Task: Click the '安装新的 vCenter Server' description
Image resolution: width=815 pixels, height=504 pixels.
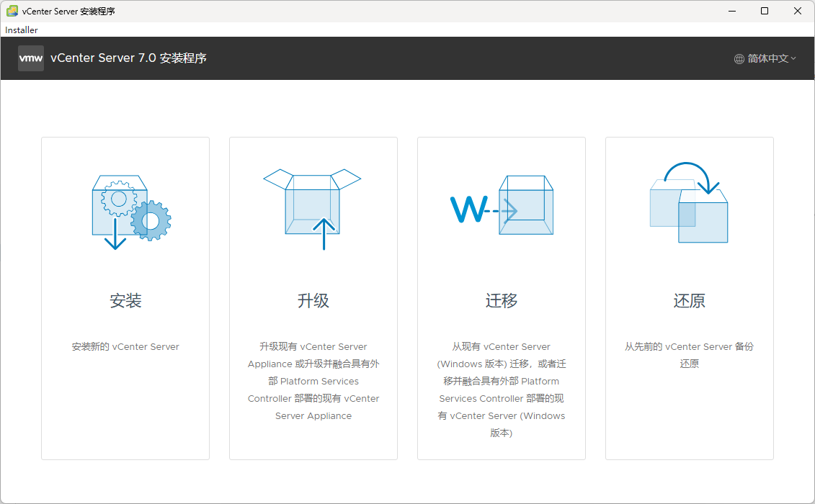Action: [x=125, y=347]
